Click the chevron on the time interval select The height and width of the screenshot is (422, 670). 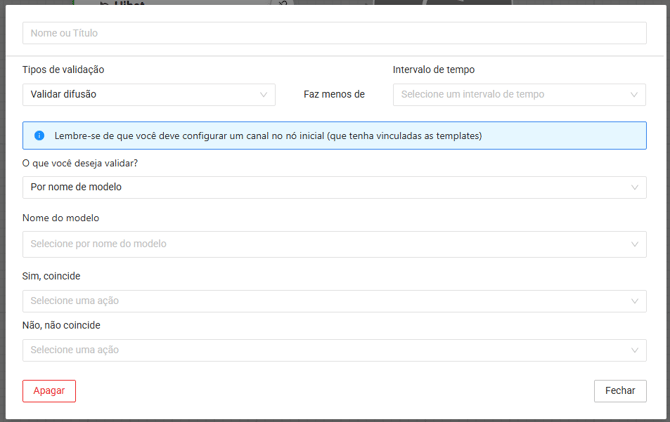(x=634, y=95)
